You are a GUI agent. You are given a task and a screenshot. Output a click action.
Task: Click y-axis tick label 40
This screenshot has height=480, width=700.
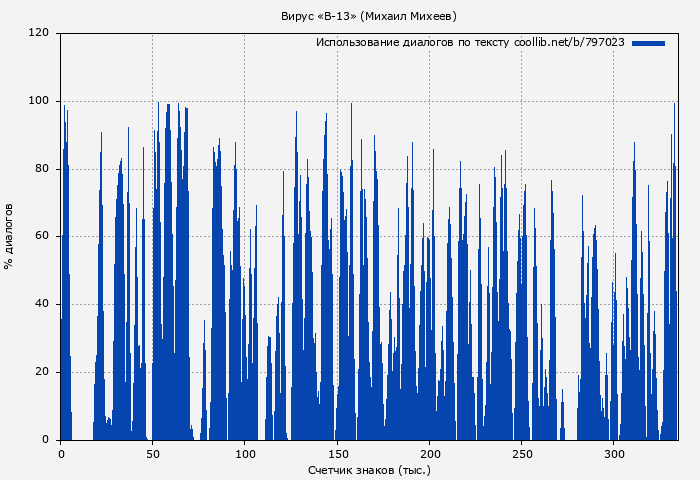(x=42, y=305)
